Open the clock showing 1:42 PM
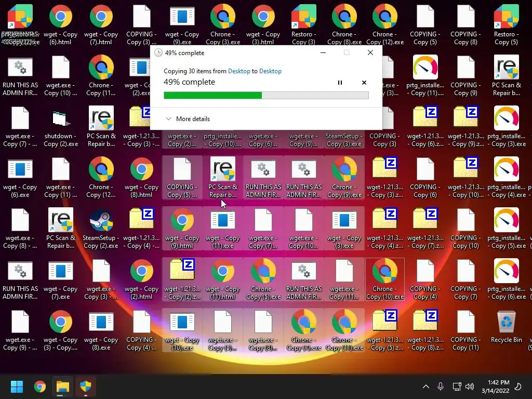Screen dimensions: 532x399 [x=495, y=387]
